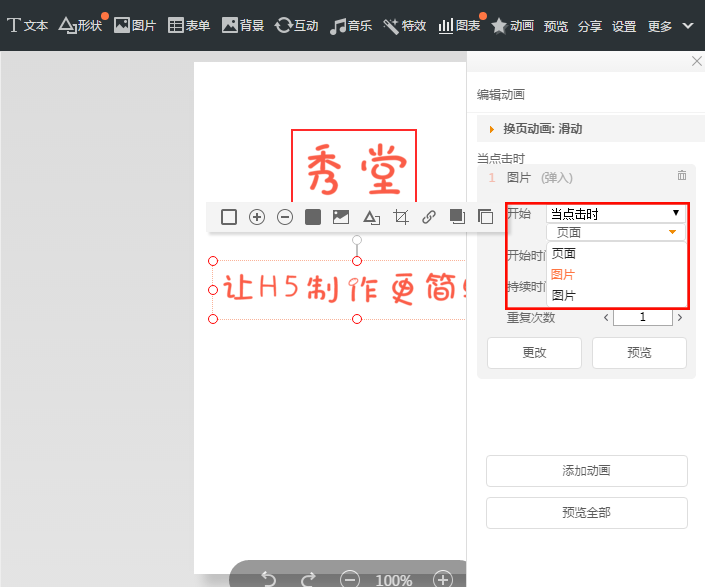Click the circled plus icon in floating toolbar
Image resolution: width=705 pixels, height=587 pixels.
pos(257,217)
